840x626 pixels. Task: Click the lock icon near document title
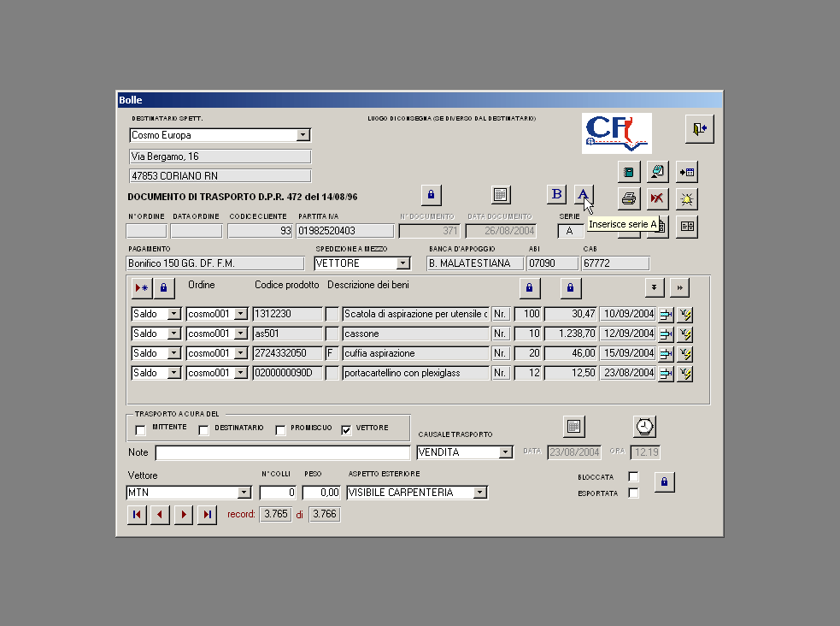click(432, 194)
